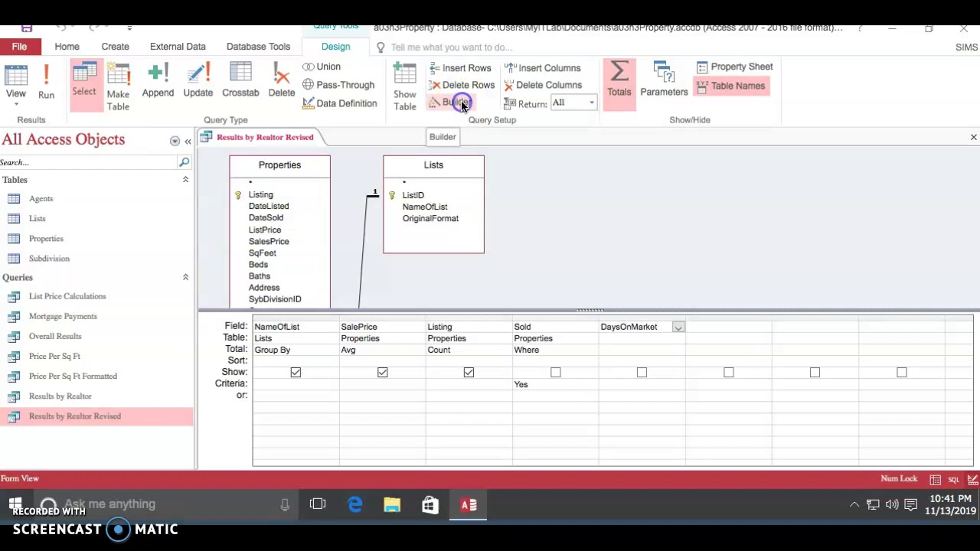Switch to the Create ribbon tab

(115, 47)
